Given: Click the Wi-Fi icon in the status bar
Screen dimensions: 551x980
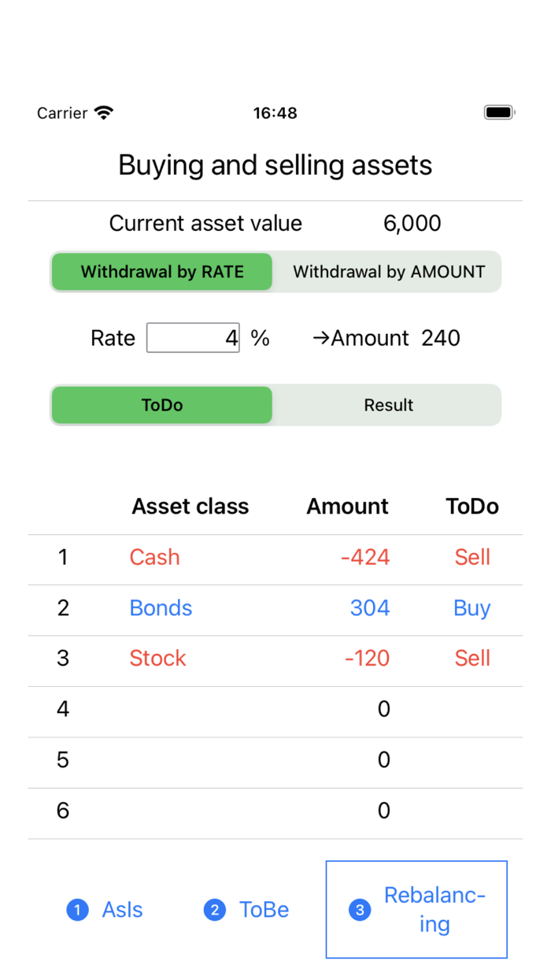Looking at the screenshot, I should point(105,112).
